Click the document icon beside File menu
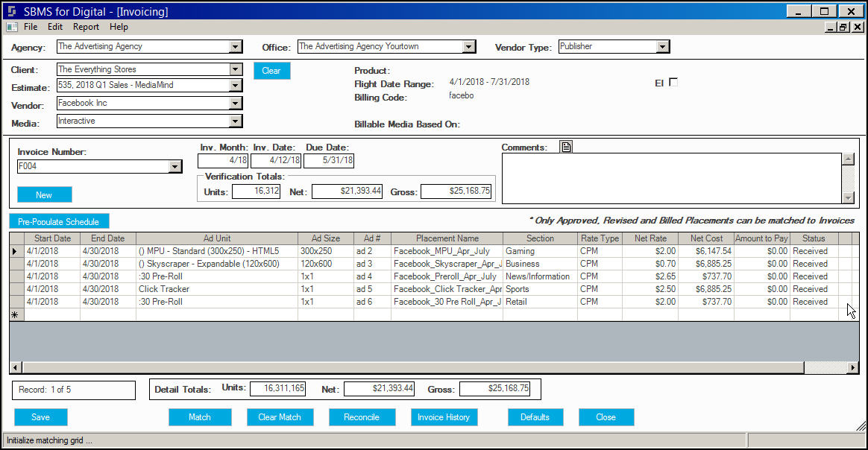Image resolution: width=868 pixels, height=450 pixels. click(x=12, y=27)
